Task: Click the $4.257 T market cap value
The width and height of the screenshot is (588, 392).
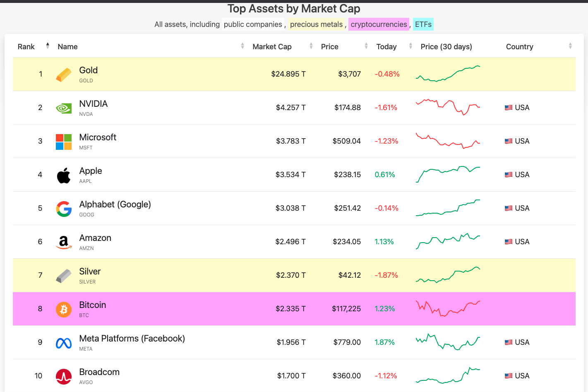Action: (291, 108)
